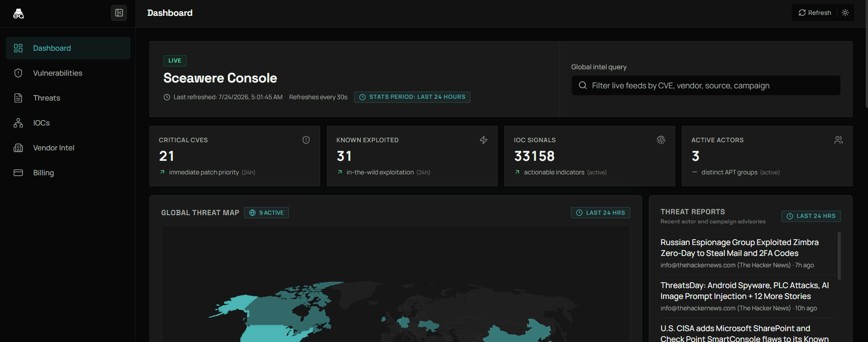Open the Critical CVEs card value 21
The image size is (868, 342).
tap(167, 156)
